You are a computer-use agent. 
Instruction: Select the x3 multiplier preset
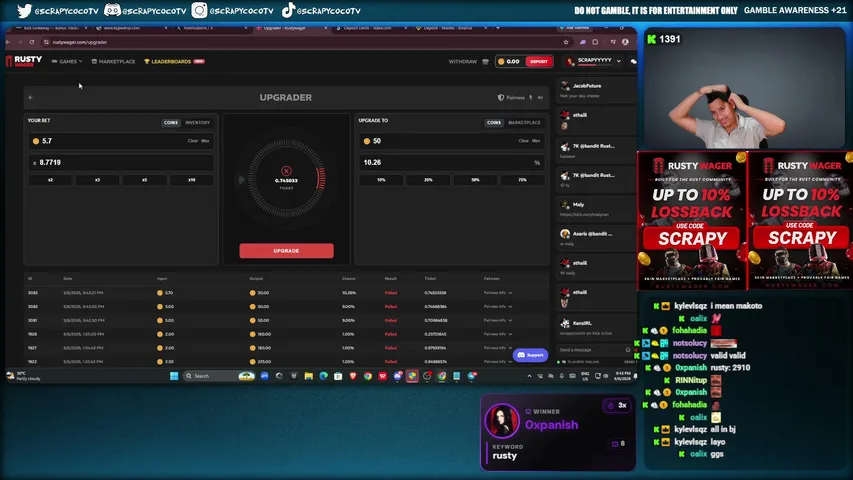[x=97, y=180]
